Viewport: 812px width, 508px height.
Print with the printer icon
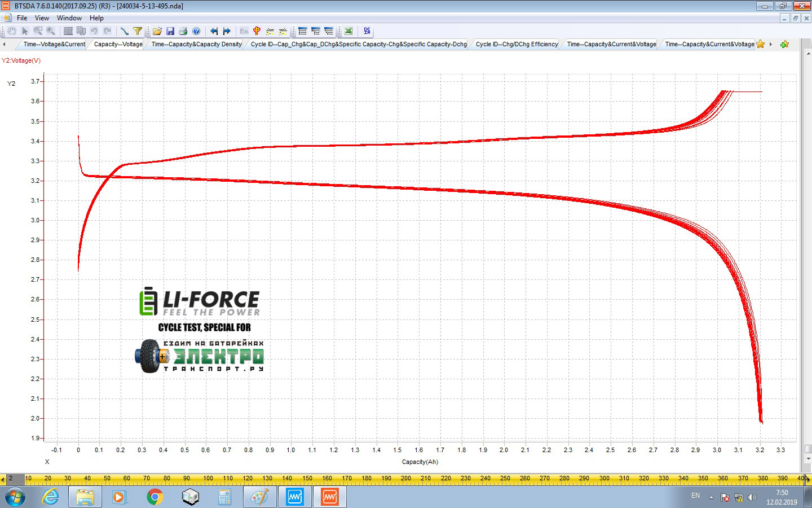[183, 31]
